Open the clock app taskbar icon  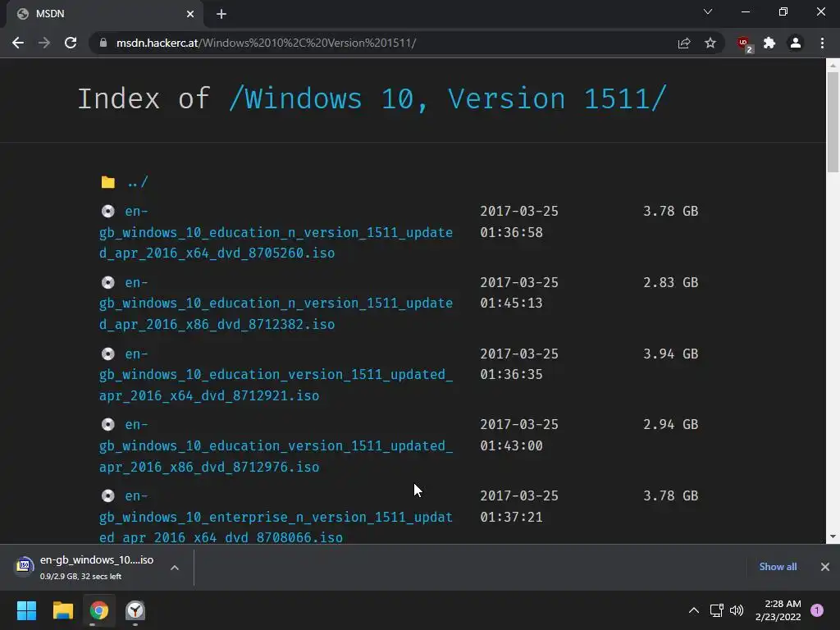coord(135,610)
